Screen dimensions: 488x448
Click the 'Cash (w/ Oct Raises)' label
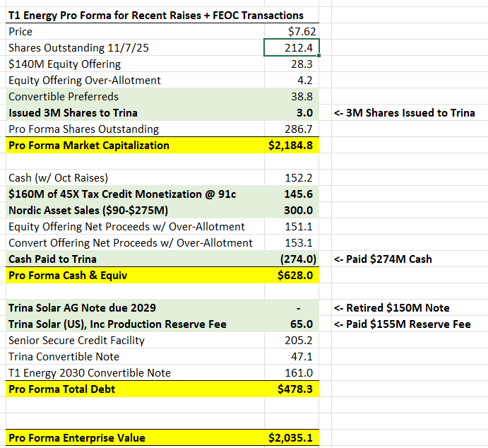(58, 178)
